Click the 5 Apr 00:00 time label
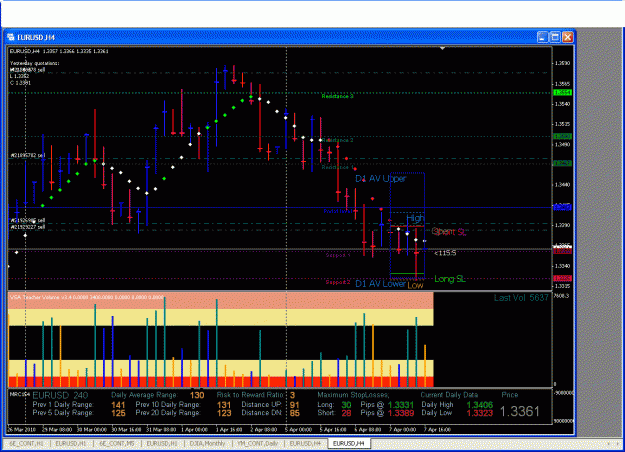 (x=299, y=430)
